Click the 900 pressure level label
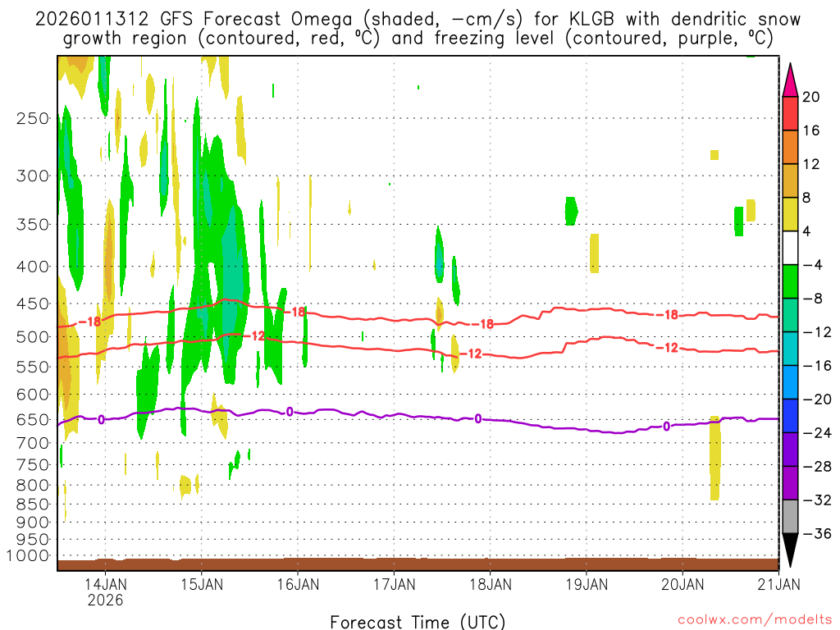The width and height of the screenshot is (840, 630). pos(33,523)
